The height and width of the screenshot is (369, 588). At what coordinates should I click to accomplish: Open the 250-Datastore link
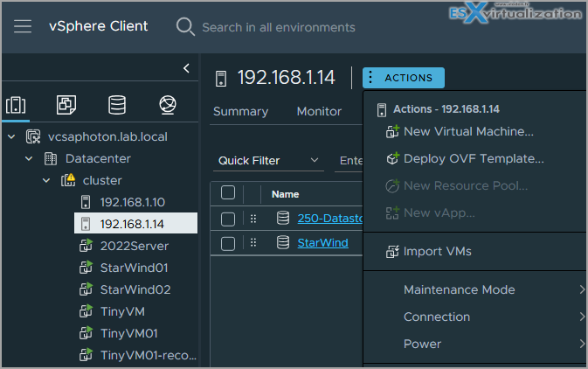pyautogui.click(x=330, y=218)
